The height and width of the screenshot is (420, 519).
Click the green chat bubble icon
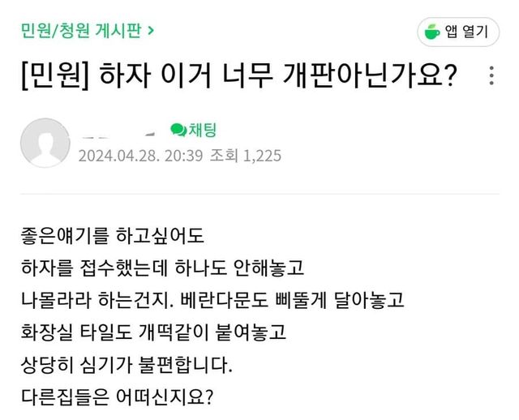(178, 130)
